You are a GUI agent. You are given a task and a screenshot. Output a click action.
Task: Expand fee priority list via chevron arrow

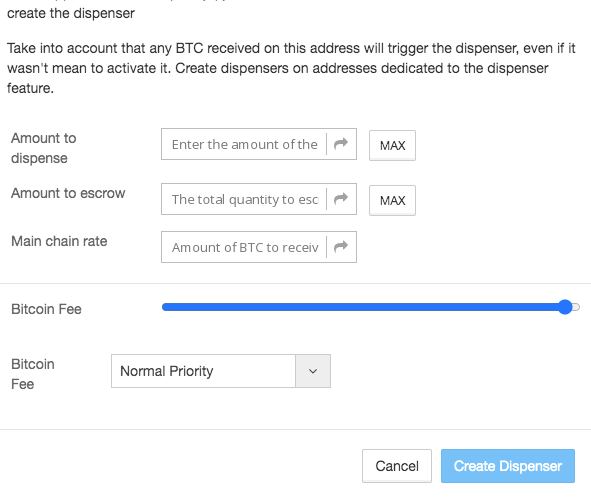point(313,371)
